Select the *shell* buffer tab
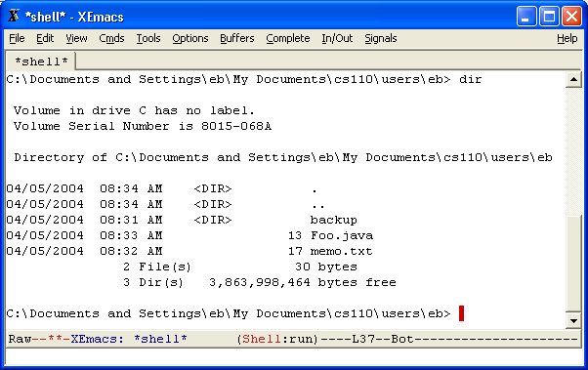The width and height of the screenshot is (588, 370). tap(41, 62)
